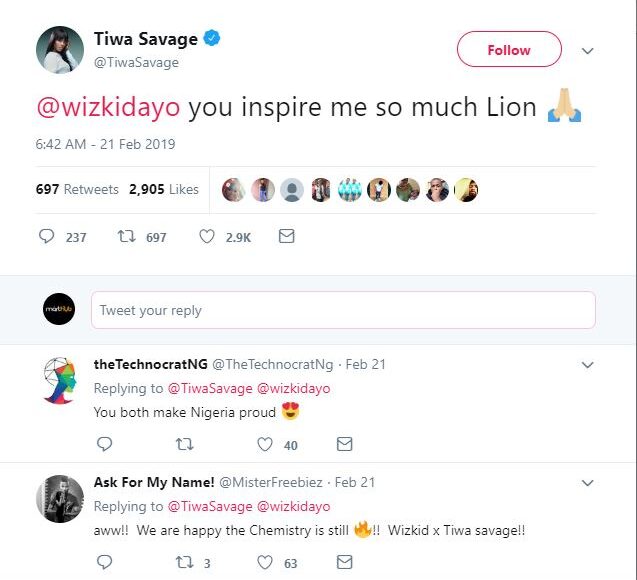The width and height of the screenshot is (637, 580).
Task: Open the @wizkidayo mention in main tweet
Action: 108,108
